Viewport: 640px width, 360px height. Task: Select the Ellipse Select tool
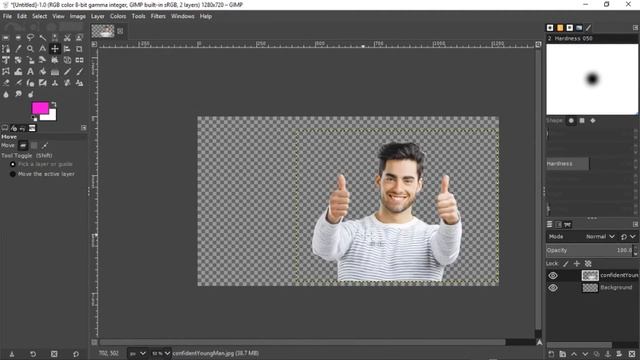click(18, 38)
